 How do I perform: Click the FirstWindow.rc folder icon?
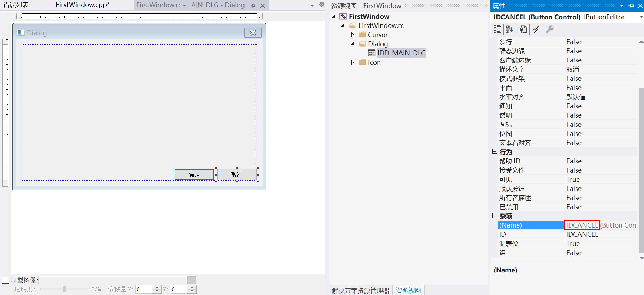353,26
